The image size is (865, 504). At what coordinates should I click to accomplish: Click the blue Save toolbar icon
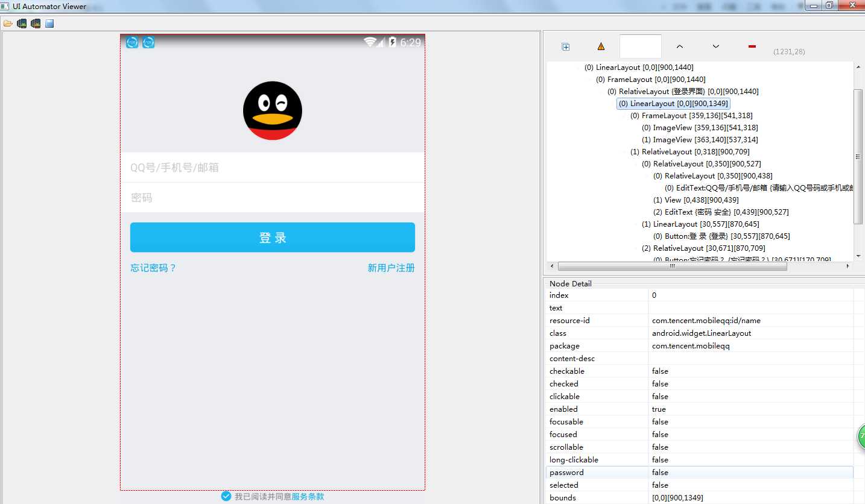coord(49,24)
